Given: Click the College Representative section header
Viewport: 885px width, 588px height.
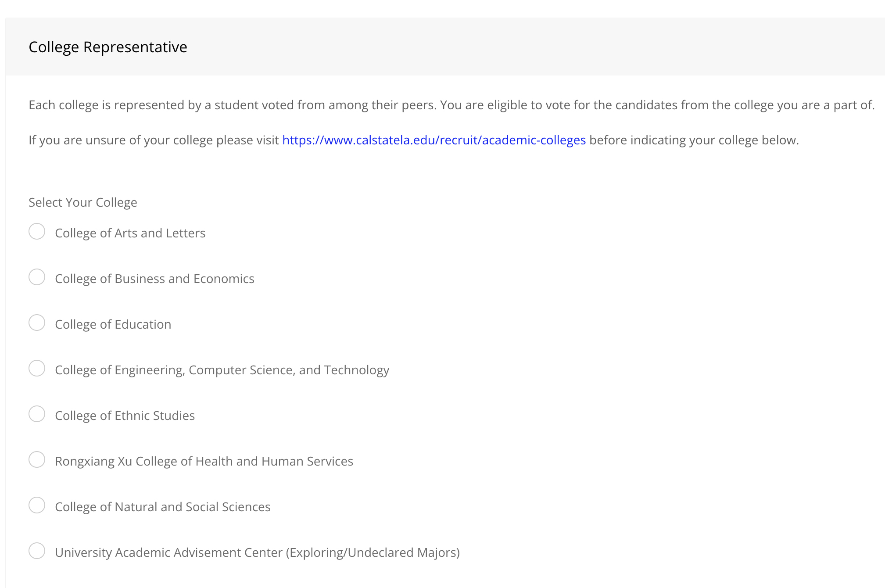Looking at the screenshot, I should 107,47.
